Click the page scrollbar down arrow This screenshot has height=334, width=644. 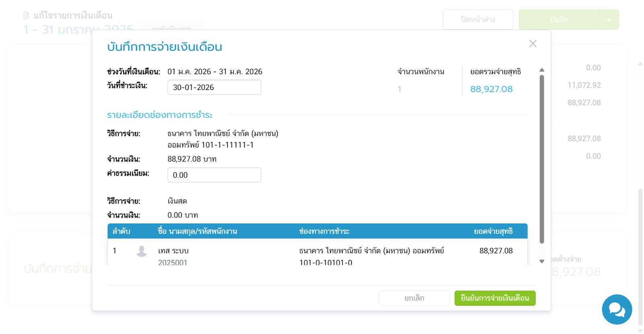point(640,331)
